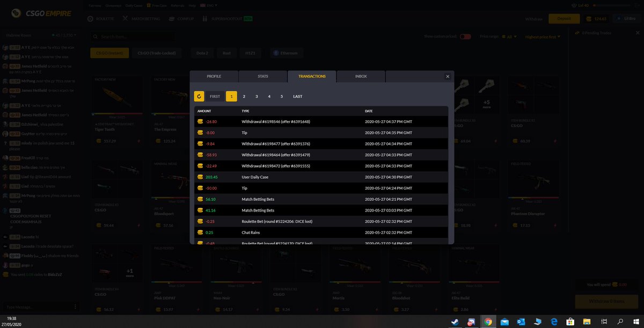Switch to Google Chrome in the taskbar
Image resolution: width=644 pixels, height=328 pixels.
tap(488, 322)
